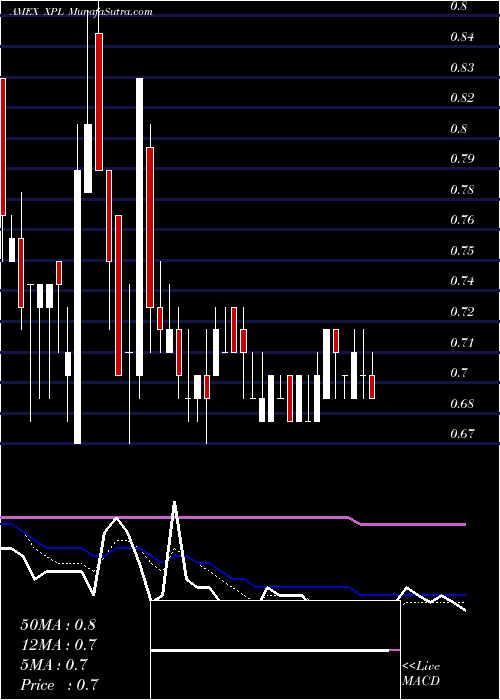Click the 0.82 price axis label
The image size is (500, 700).
pos(462,98)
